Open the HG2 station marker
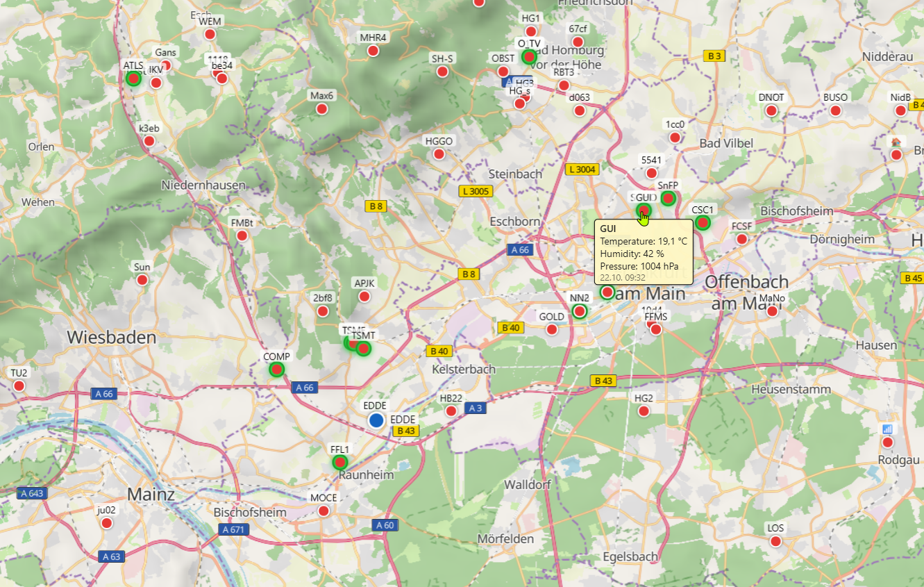The height and width of the screenshot is (587, 924). tap(644, 411)
